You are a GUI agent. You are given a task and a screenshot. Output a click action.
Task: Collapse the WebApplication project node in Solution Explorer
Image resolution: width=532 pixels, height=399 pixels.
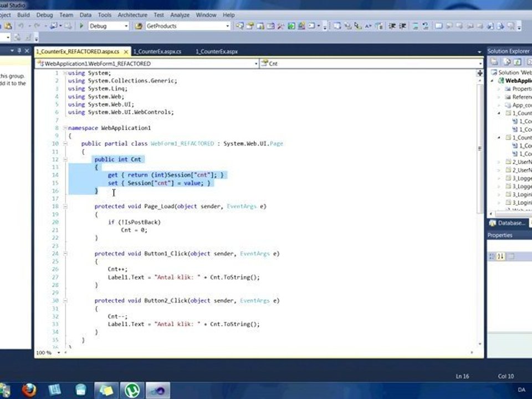(x=492, y=81)
